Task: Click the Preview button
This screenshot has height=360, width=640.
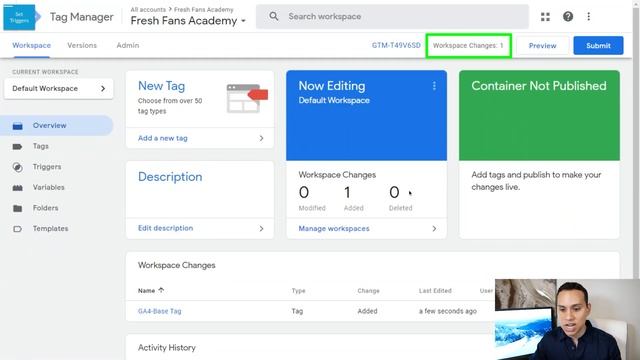Action: tap(542, 46)
